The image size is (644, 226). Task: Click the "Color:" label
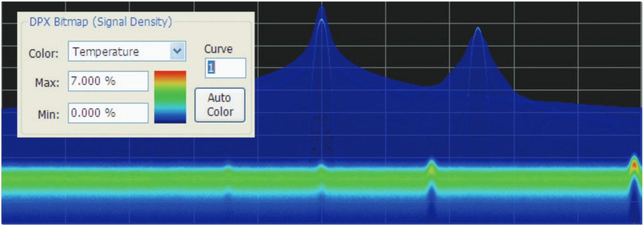pyautogui.click(x=43, y=53)
